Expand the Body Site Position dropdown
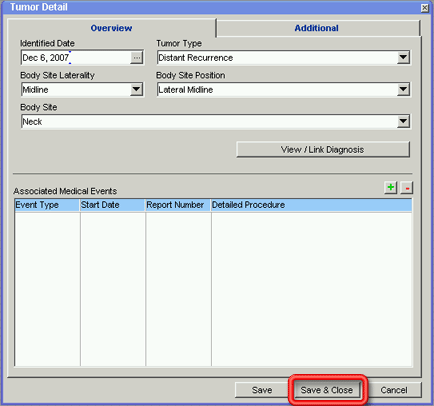 point(403,90)
